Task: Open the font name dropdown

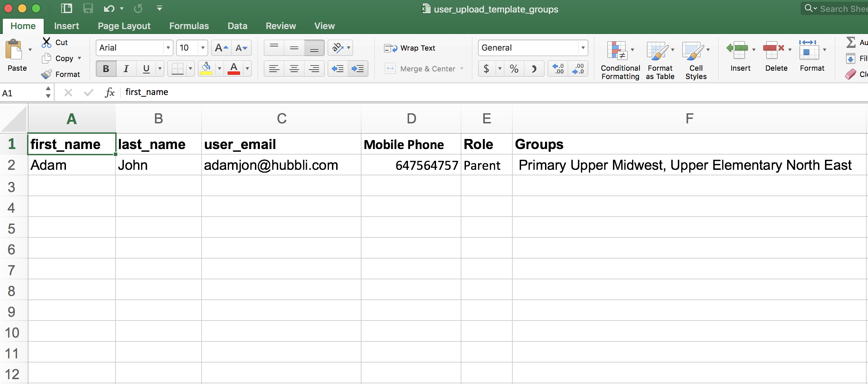Action: [168, 48]
